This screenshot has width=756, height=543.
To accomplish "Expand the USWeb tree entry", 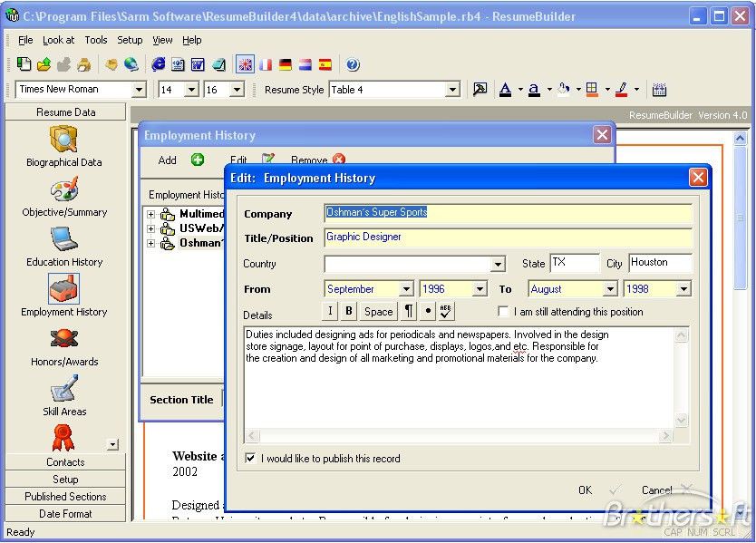I will (150, 228).
